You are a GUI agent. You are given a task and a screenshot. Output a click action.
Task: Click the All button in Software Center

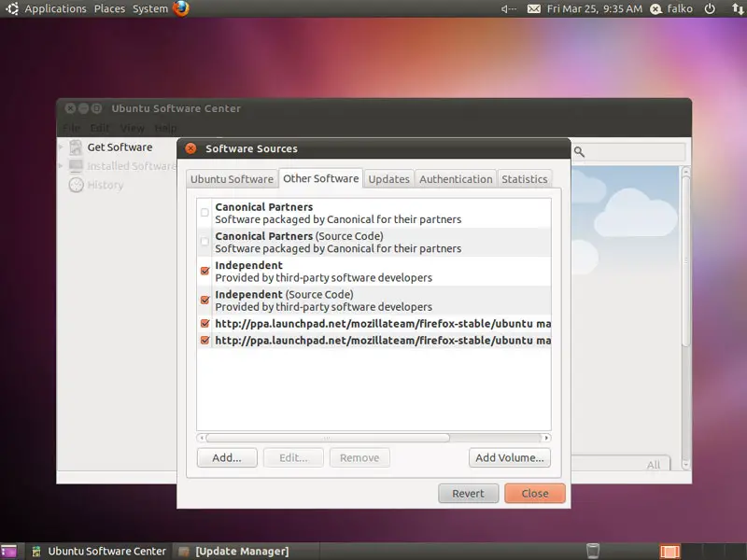click(x=653, y=465)
